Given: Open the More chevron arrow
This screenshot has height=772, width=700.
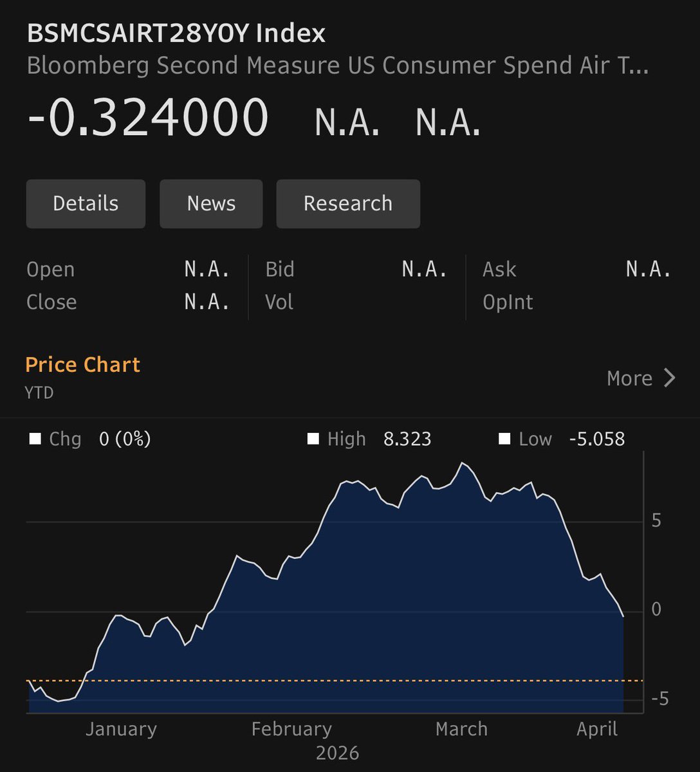Looking at the screenshot, I should pyautogui.click(x=668, y=378).
